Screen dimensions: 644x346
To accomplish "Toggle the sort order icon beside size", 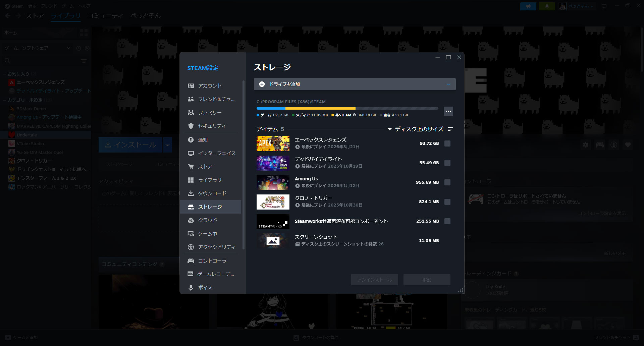I will pyautogui.click(x=450, y=129).
